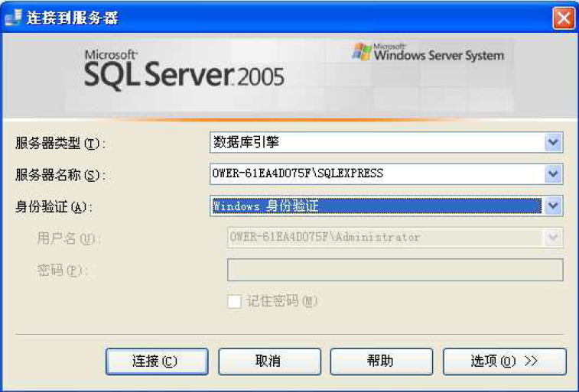Open the server name dropdown arrow

click(x=553, y=173)
